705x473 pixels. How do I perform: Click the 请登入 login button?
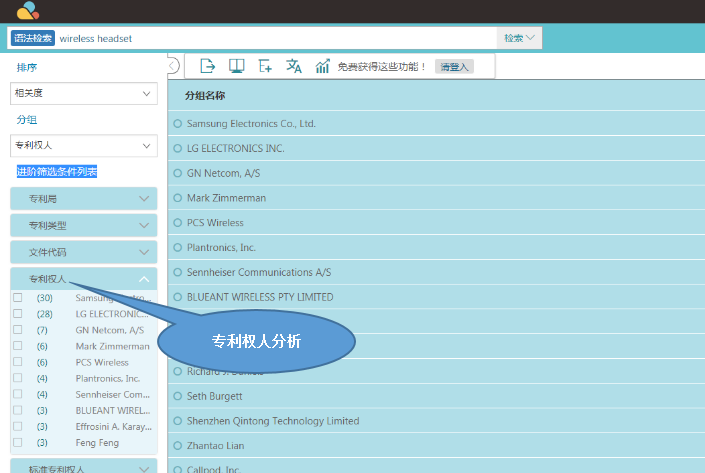(x=454, y=67)
